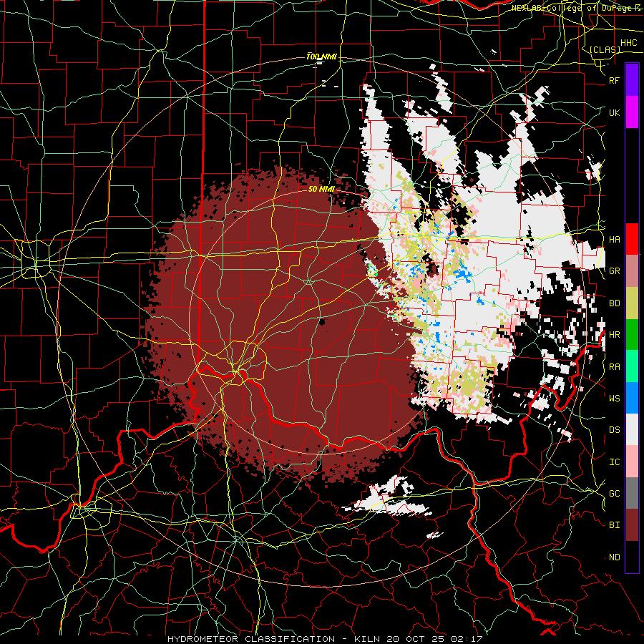Screen dimensions: 644x644
Task: Click the blue WS color swatch
Action: [632, 398]
